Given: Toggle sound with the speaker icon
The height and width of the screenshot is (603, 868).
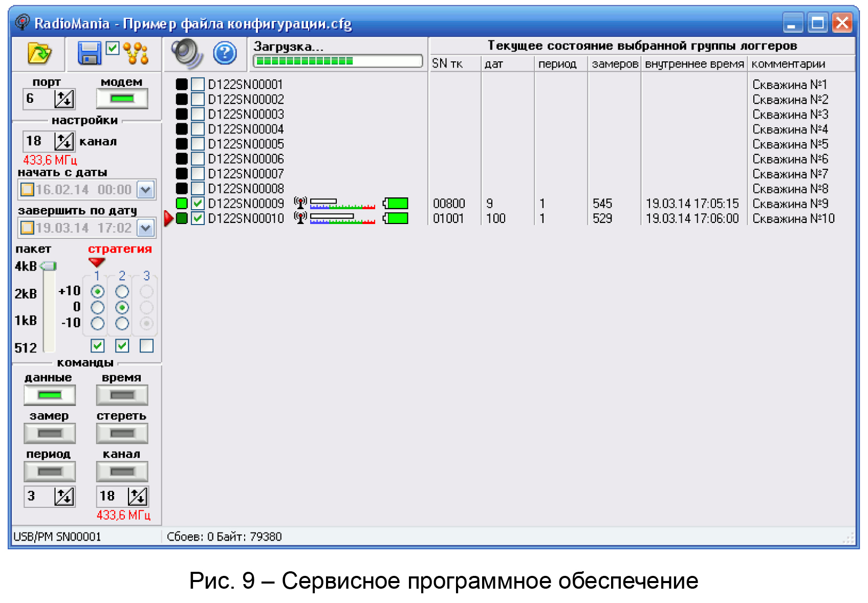Looking at the screenshot, I should [x=187, y=53].
